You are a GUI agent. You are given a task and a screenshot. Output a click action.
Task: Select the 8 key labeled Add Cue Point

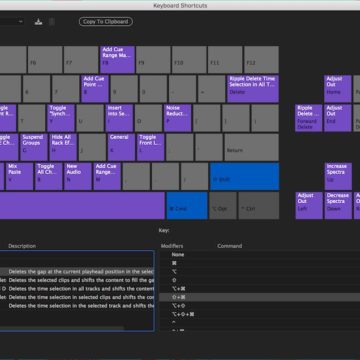tap(95, 89)
